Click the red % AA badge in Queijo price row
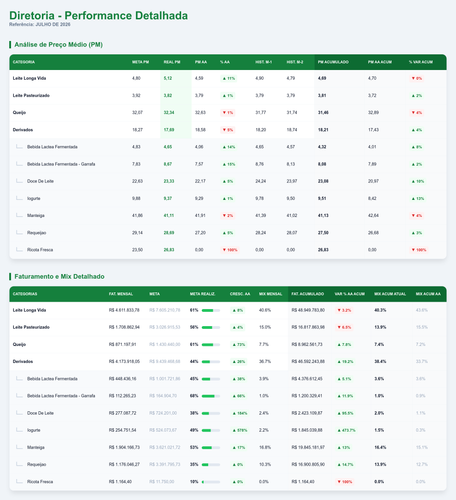This screenshot has width=456, height=500. 228,113
